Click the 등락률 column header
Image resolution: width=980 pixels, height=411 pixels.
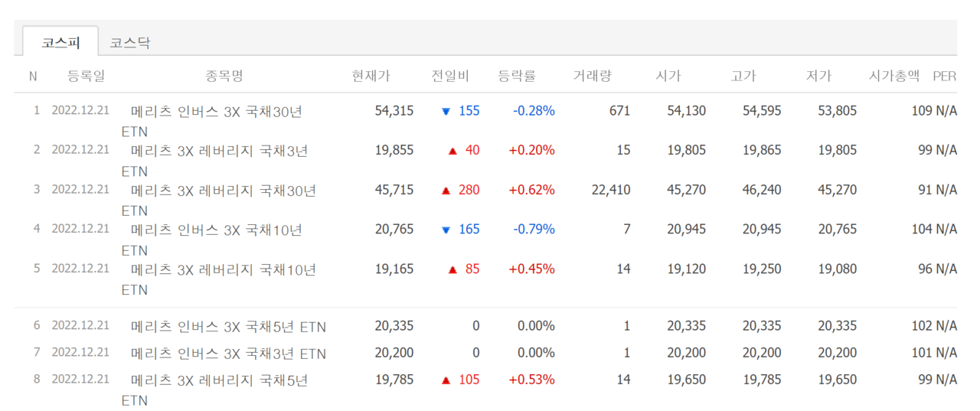(x=517, y=77)
